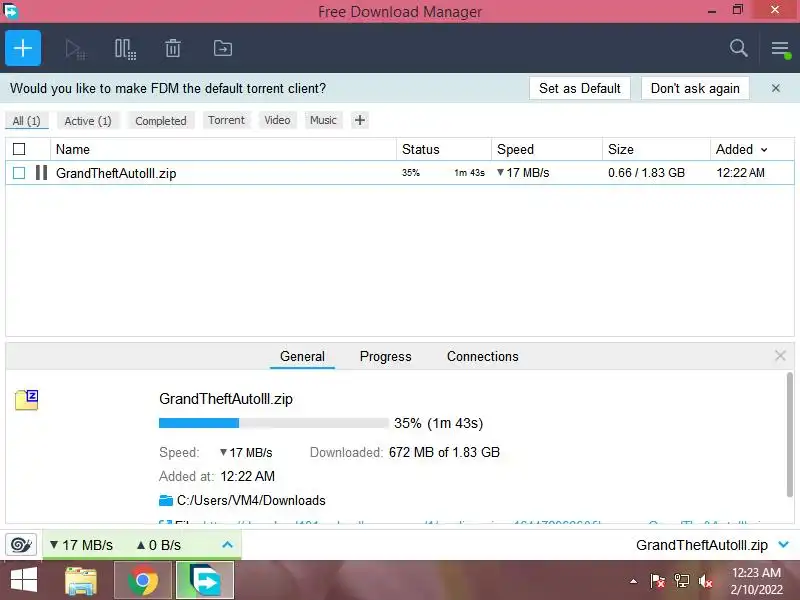Click the 0.66 / 1.83 GB size cell
800x600 pixels.
[646, 172]
